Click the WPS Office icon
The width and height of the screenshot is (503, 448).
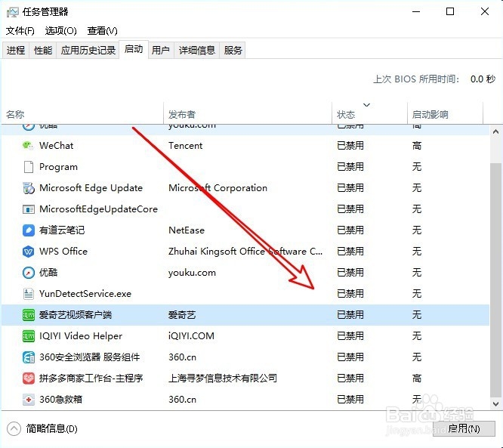click(28, 252)
